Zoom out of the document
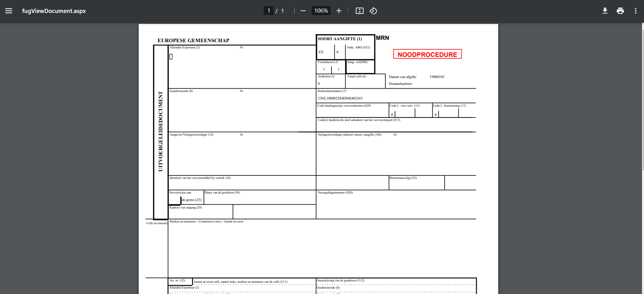The height and width of the screenshot is (294, 644). 303,11
